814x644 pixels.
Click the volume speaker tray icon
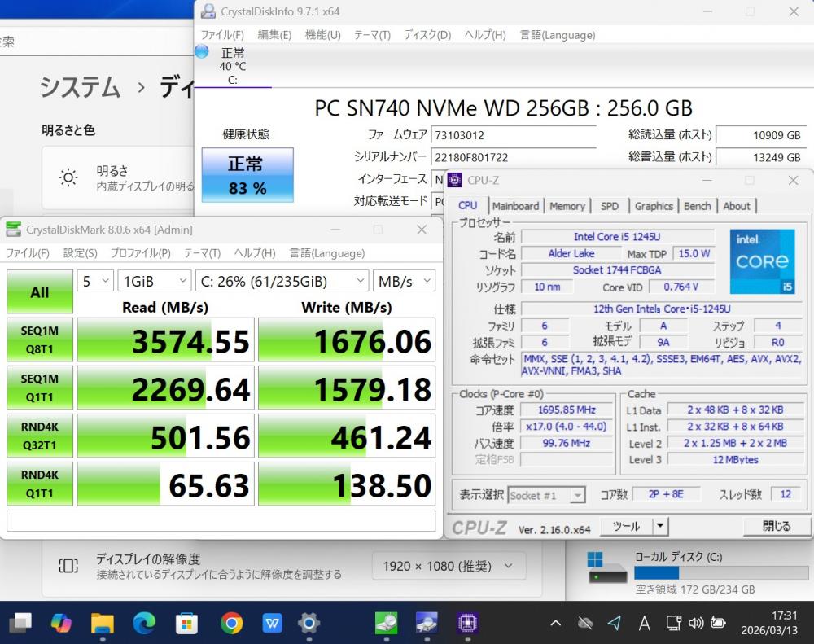click(x=696, y=623)
